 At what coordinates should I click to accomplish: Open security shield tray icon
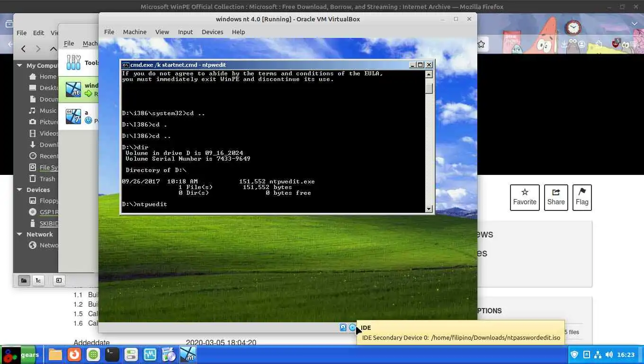click(x=574, y=355)
